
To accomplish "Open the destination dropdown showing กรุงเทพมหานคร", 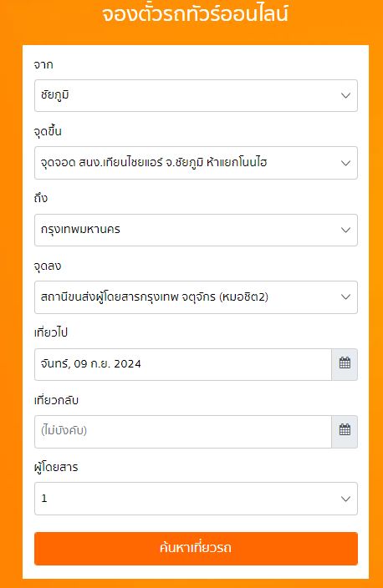I will pyautogui.click(x=196, y=230).
